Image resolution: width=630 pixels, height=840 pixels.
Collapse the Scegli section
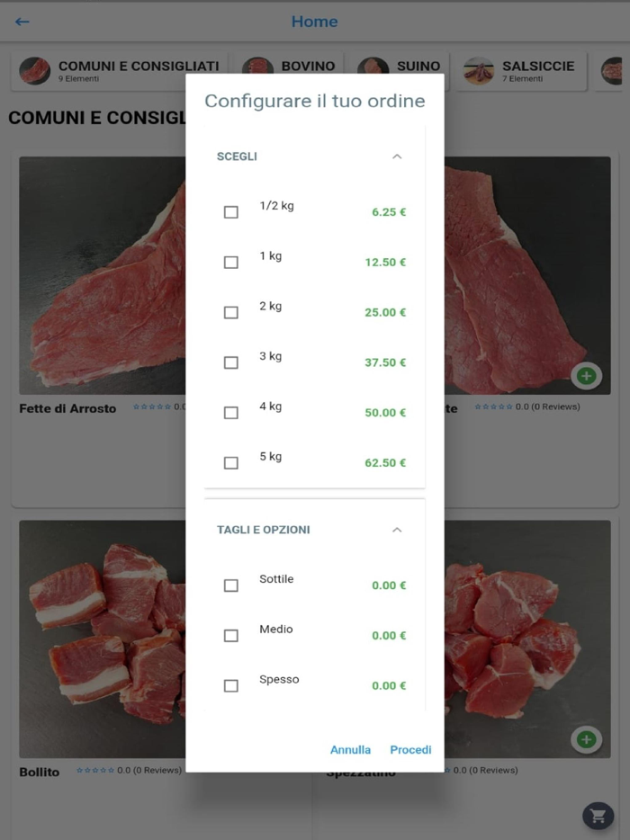point(397,156)
